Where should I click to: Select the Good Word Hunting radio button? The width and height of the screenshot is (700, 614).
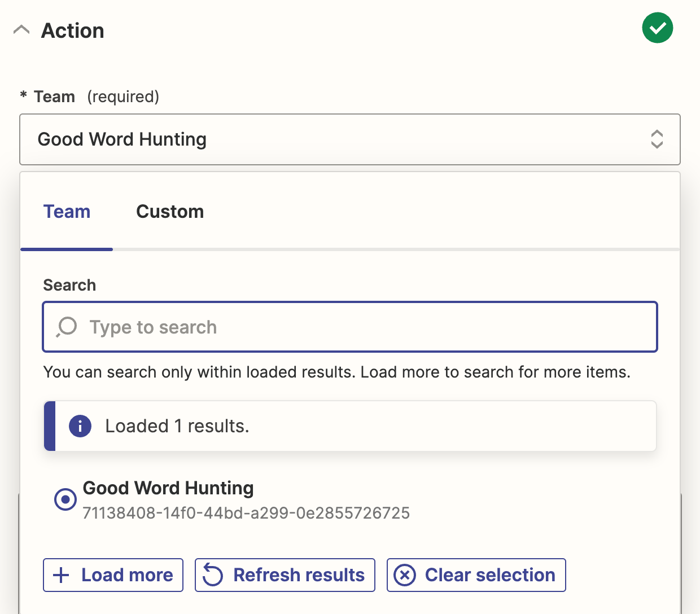tap(65, 499)
